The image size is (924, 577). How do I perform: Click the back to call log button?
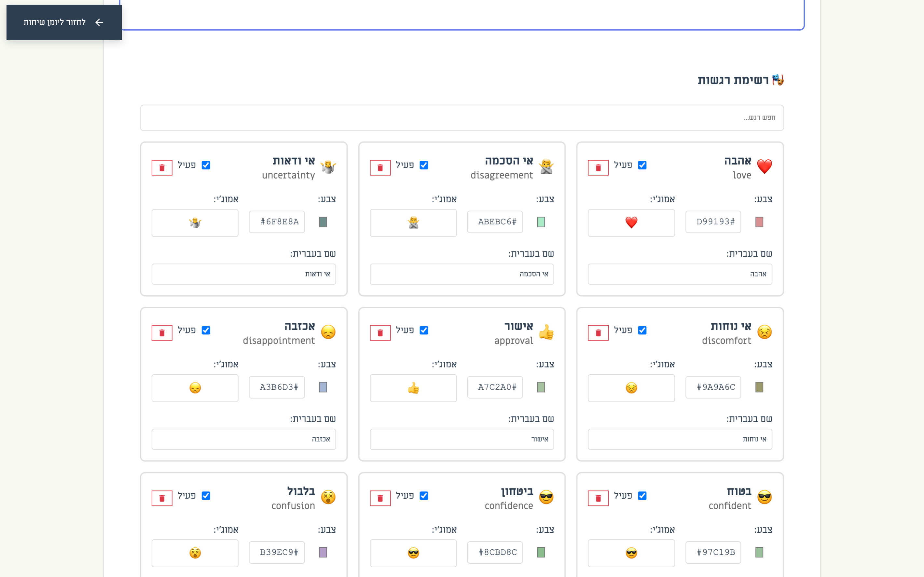[x=64, y=22]
